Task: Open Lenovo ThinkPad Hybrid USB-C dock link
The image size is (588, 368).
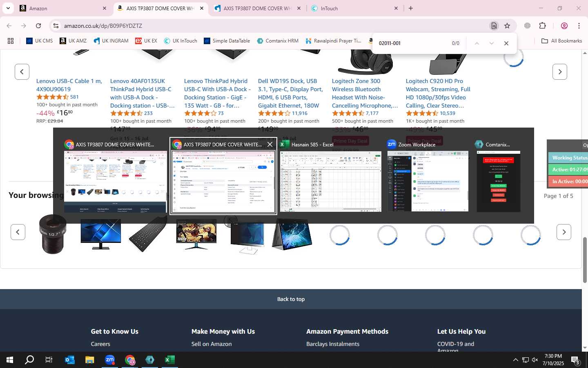Action: 217,93
